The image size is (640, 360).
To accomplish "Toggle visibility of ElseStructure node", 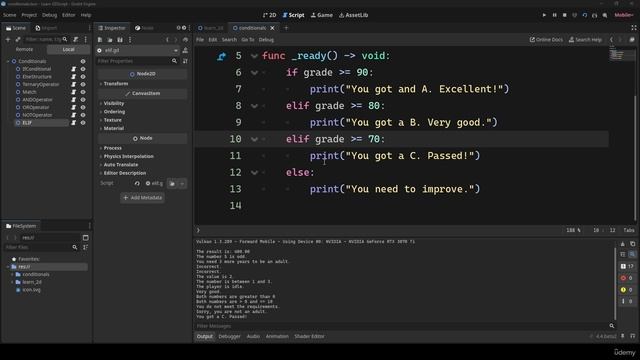I will (x=83, y=77).
